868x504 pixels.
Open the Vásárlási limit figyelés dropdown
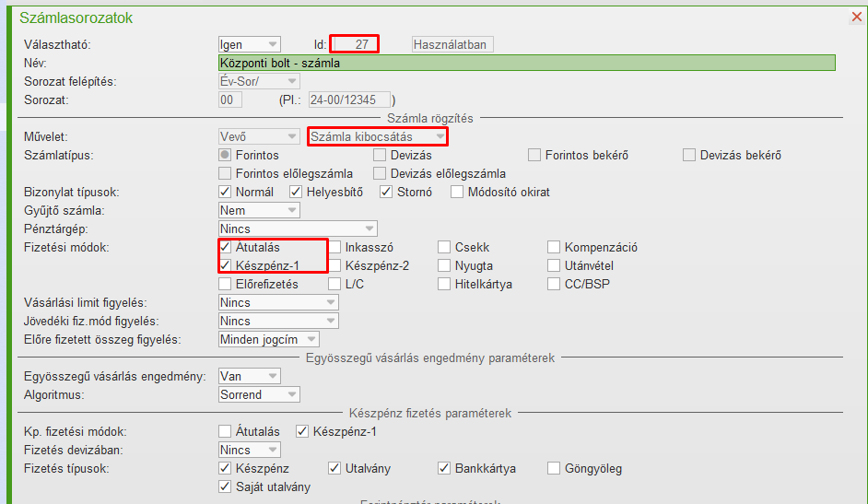278,302
